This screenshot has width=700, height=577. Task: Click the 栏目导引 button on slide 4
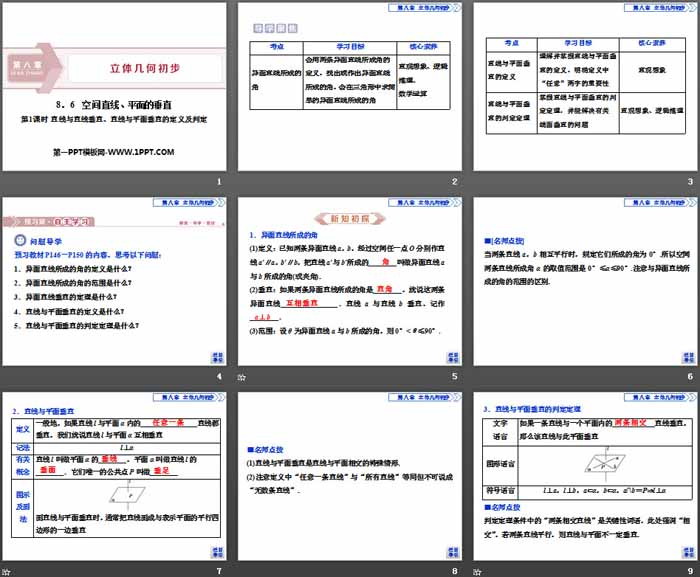tap(217, 357)
